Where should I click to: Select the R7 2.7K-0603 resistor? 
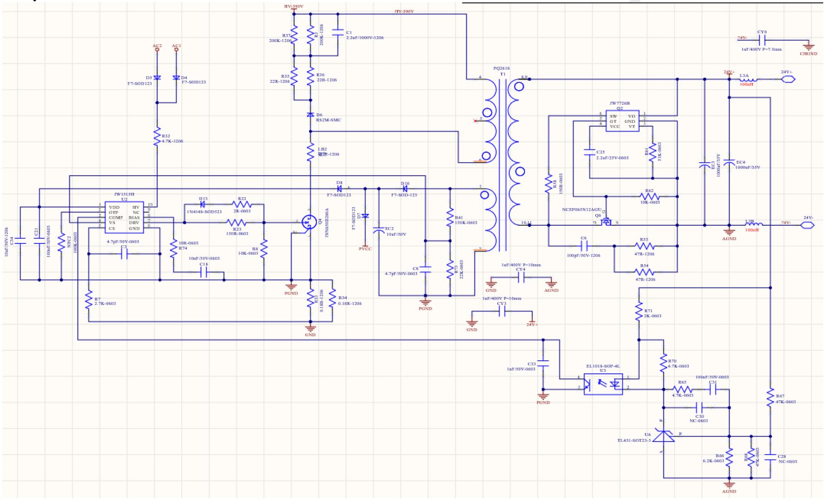tap(88, 300)
